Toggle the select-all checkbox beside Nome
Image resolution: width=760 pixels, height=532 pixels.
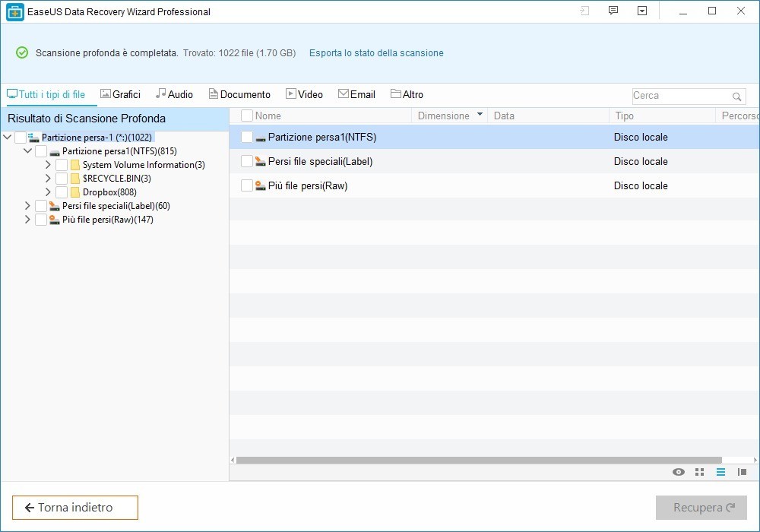(247, 116)
